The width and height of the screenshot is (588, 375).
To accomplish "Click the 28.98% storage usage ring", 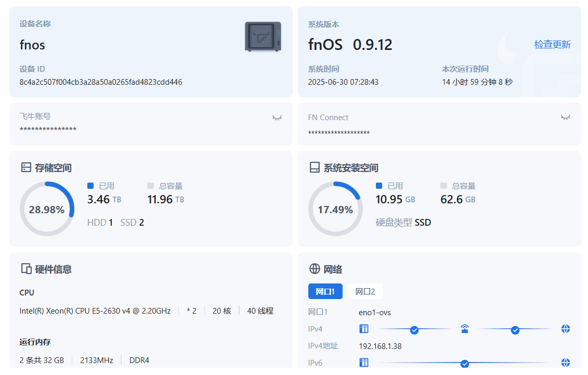I will click(x=47, y=209).
